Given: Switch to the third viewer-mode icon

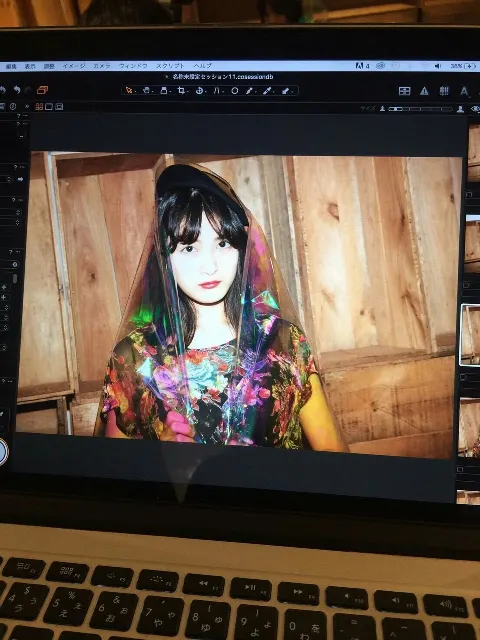Looking at the screenshot, I should click(x=59, y=107).
